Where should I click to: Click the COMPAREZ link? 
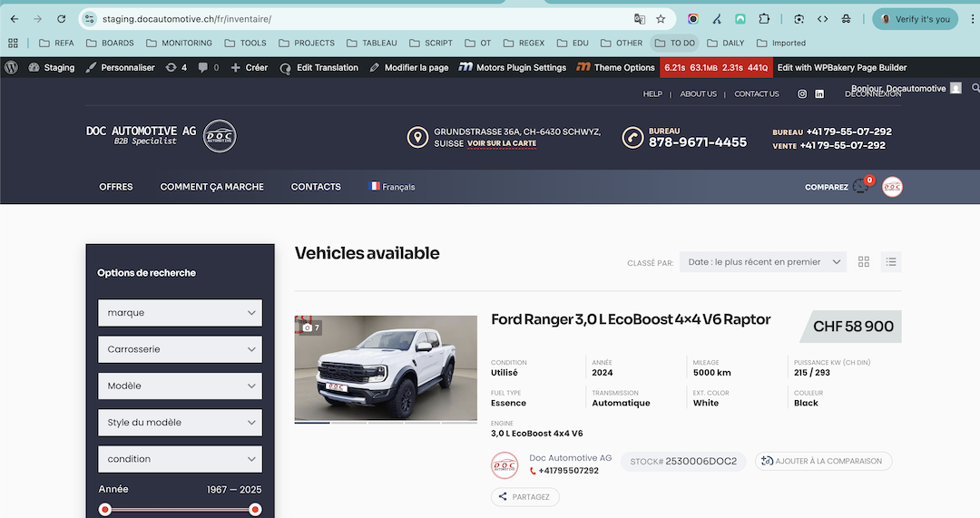pos(827,187)
